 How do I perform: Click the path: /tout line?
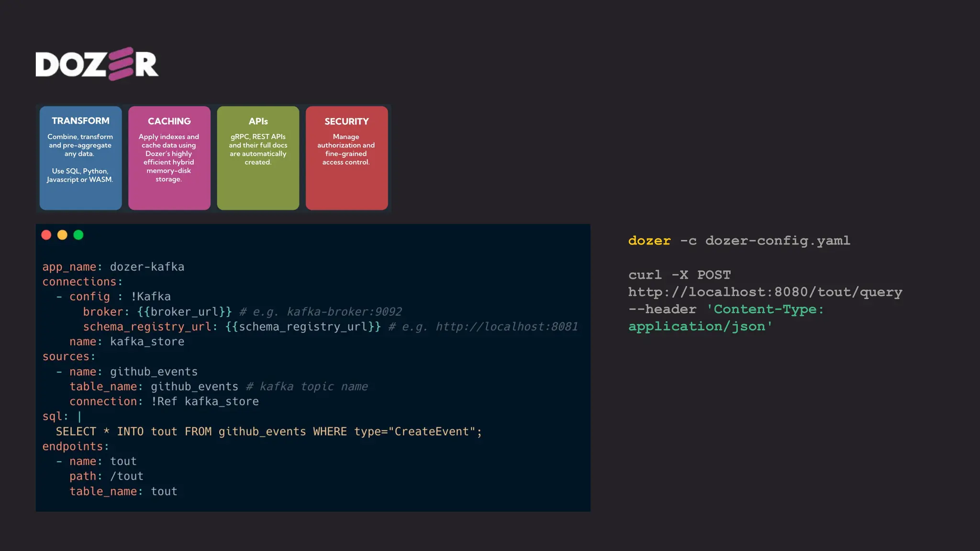pyautogui.click(x=106, y=476)
